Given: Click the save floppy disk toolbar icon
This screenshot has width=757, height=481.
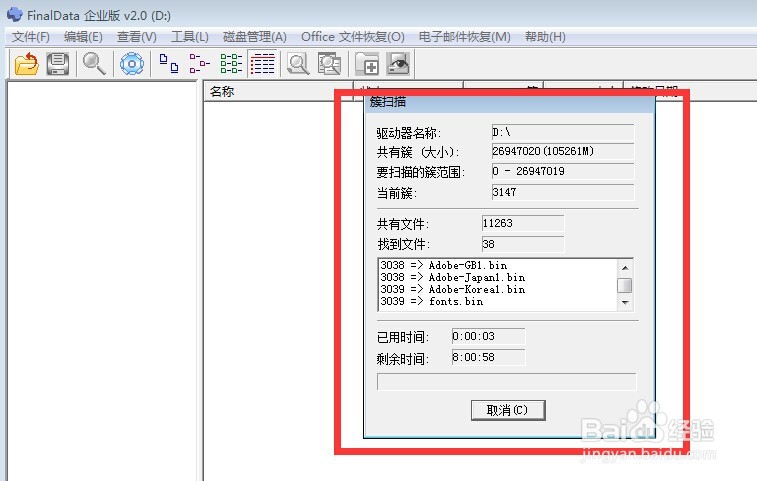Looking at the screenshot, I should [x=58, y=64].
